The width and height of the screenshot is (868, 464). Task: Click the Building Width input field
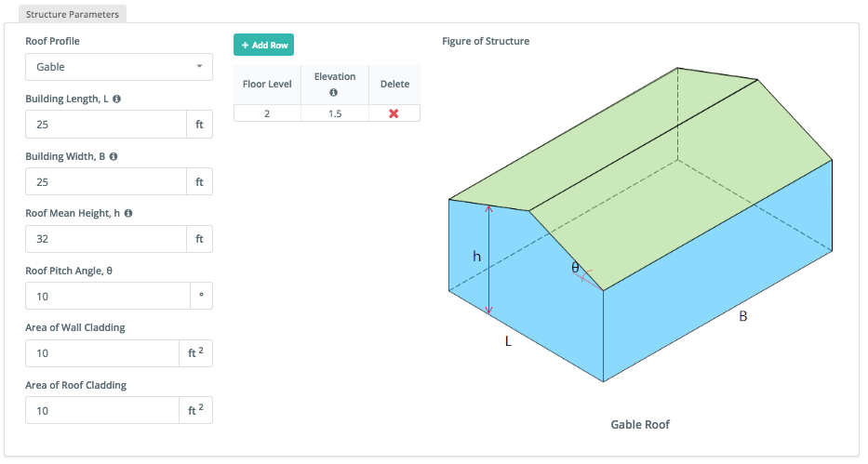[106, 182]
